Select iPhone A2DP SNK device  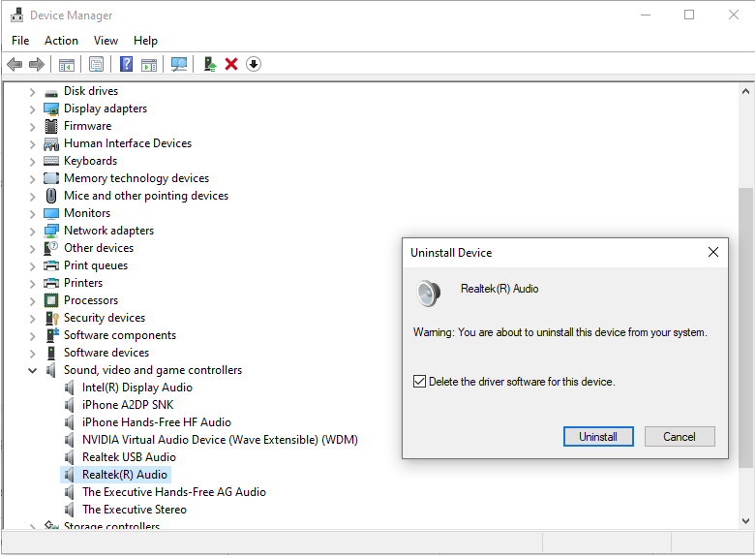pos(128,405)
